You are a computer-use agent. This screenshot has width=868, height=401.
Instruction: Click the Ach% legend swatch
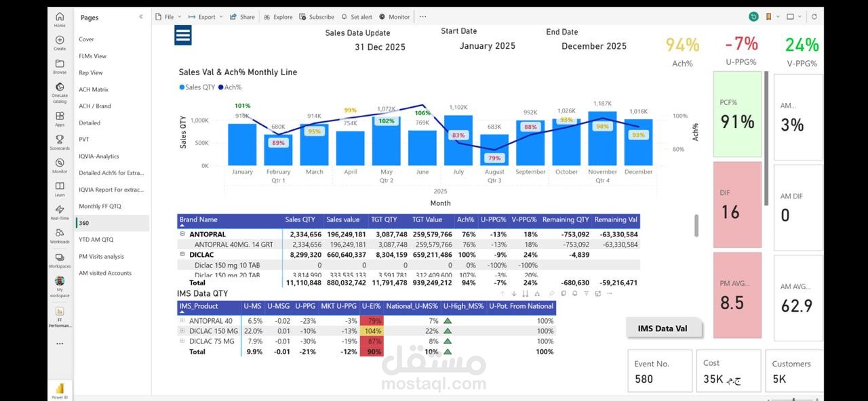(x=220, y=87)
